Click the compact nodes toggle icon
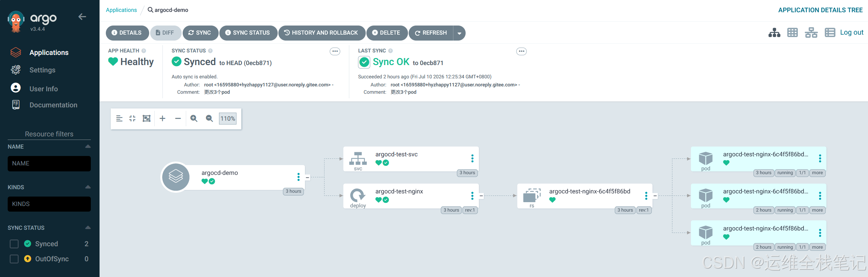 point(132,119)
